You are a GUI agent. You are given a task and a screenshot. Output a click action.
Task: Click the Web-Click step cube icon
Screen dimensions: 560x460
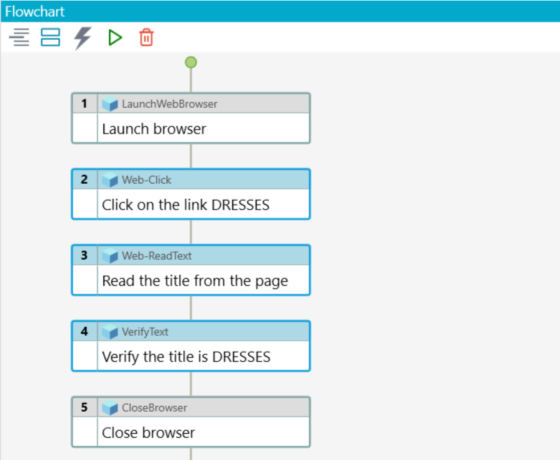coord(110,180)
